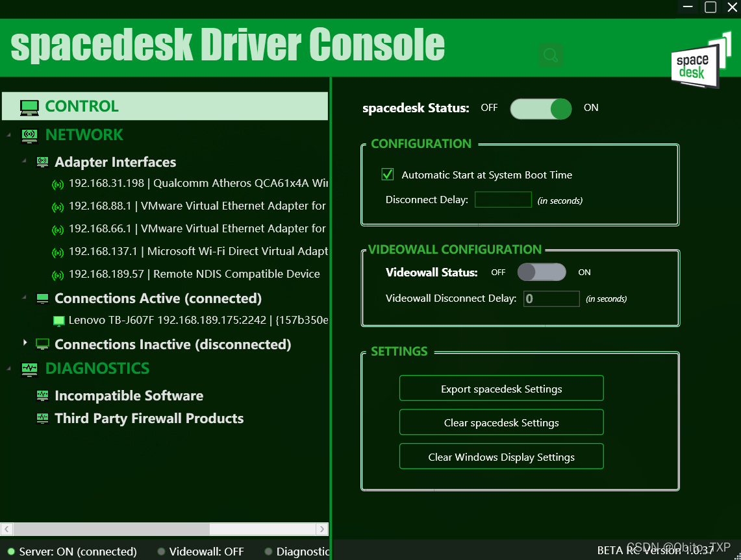Open Incompatible Software entry
This screenshot has width=741, height=560.
[x=129, y=396]
